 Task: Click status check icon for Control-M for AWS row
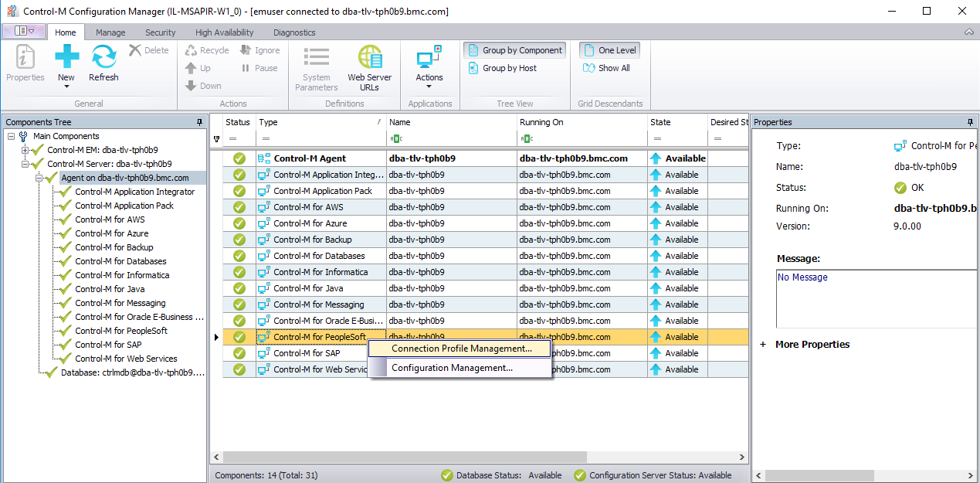click(x=239, y=207)
